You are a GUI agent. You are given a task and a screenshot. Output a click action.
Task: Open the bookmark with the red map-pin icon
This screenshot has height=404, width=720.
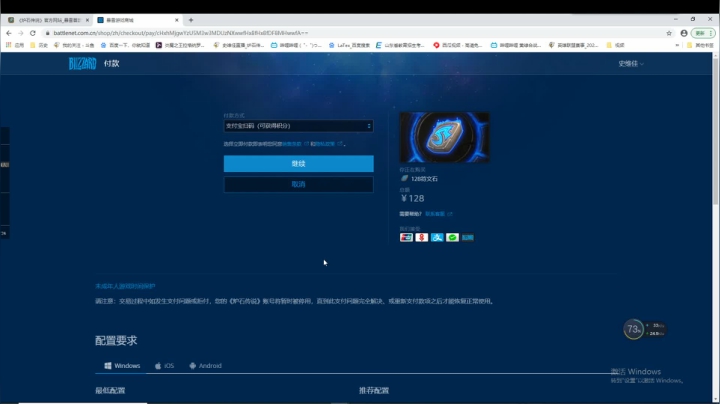[458, 45]
